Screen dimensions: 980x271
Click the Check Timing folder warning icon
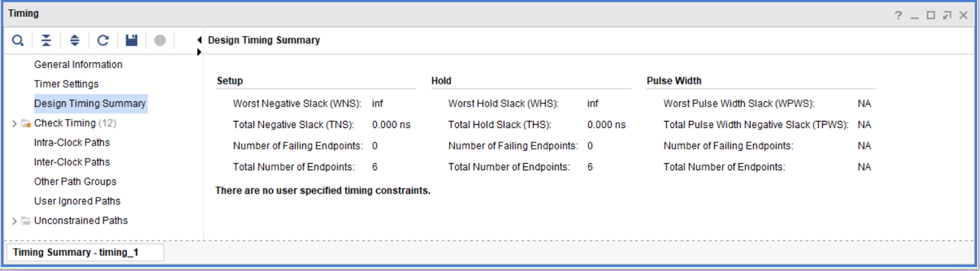tap(26, 123)
